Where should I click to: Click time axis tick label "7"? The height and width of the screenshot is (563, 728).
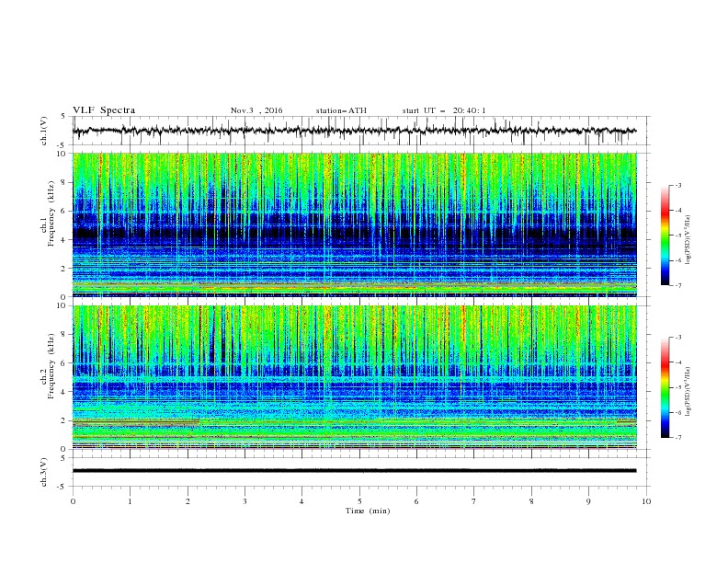click(474, 501)
